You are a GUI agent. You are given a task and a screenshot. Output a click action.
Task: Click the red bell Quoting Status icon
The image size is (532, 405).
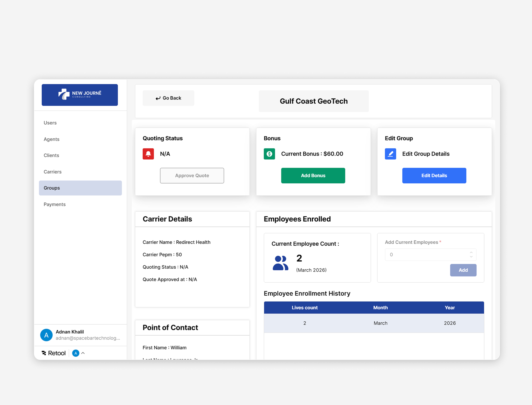point(148,154)
